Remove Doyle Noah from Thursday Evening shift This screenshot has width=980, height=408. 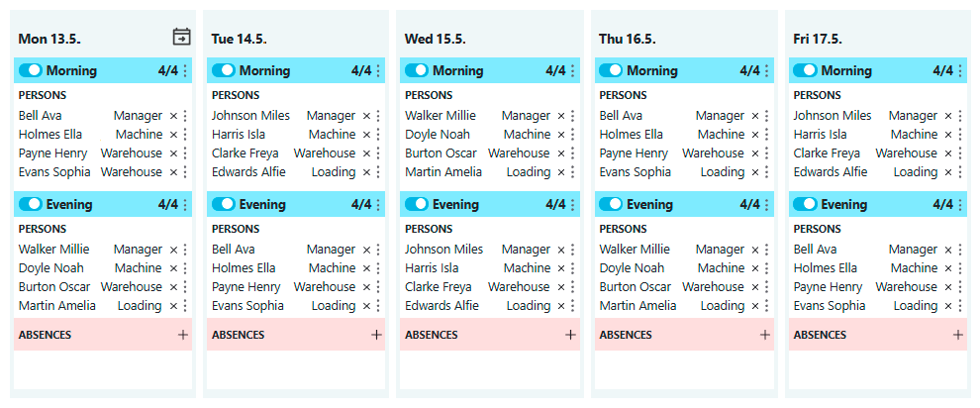tap(755, 268)
